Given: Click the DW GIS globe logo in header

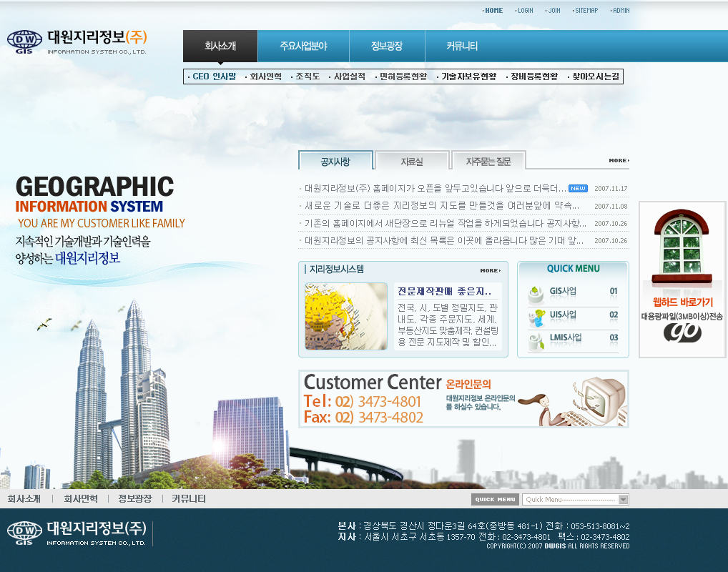Looking at the screenshot, I should pos(24,41).
